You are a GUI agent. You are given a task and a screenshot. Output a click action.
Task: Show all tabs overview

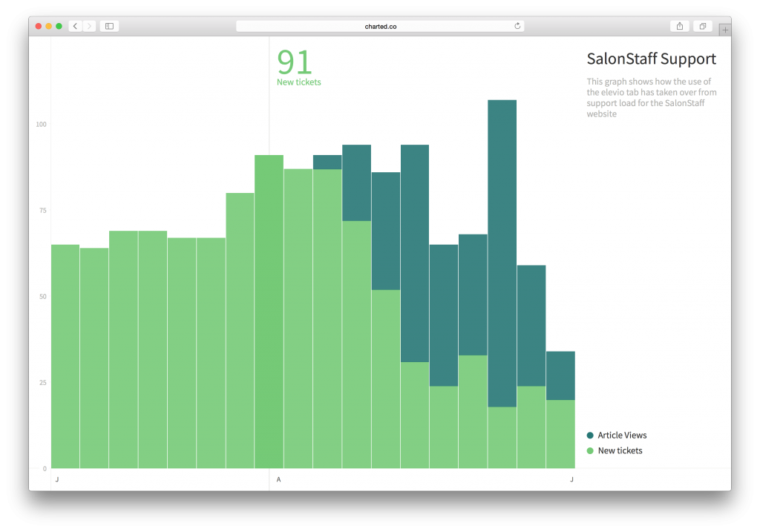(702, 26)
